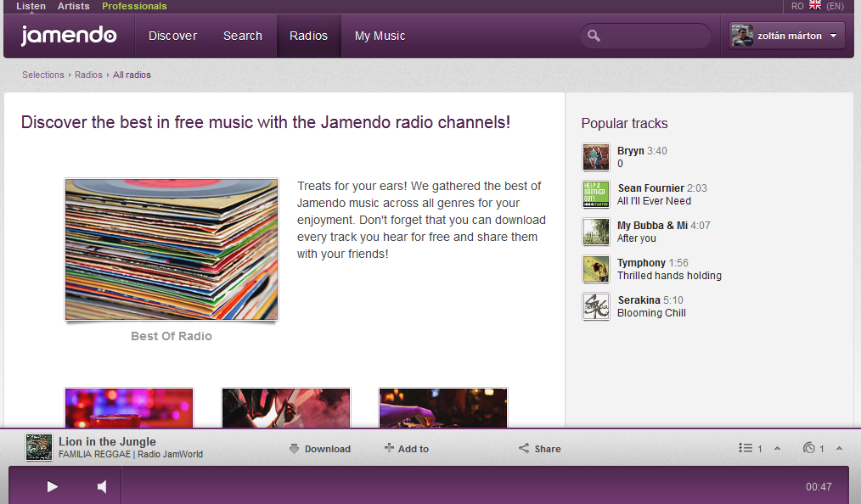861x504 pixels.
Task: Expand the queue list arrow
Action: coord(777,449)
